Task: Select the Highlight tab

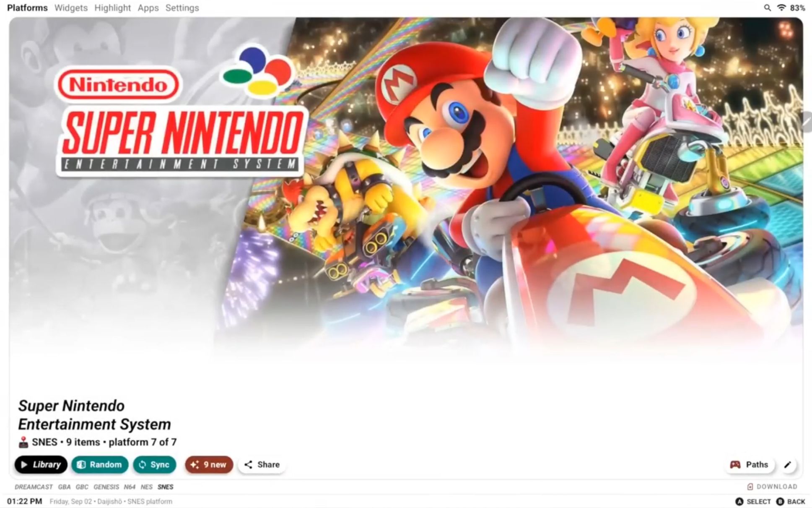Action: (x=112, y=8)
